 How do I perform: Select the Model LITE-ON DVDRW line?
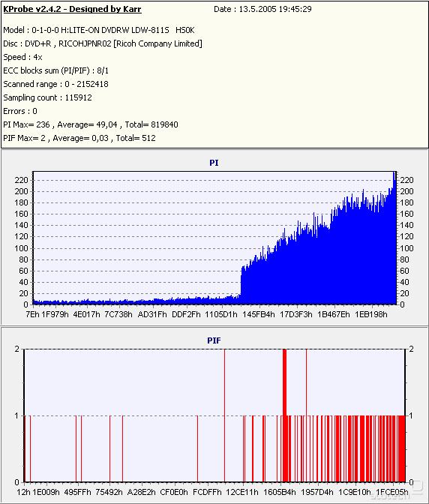[99, 30]
